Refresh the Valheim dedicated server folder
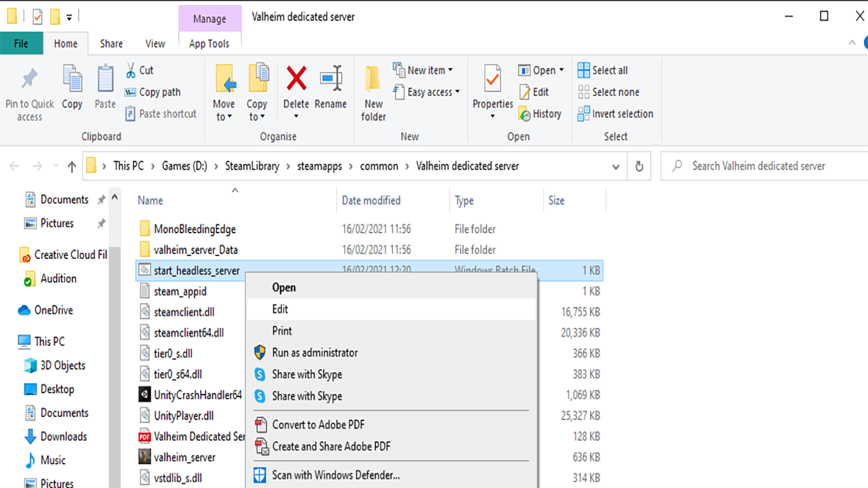The width and height of the screenshot is (868, 488). (x=638, y=165)
